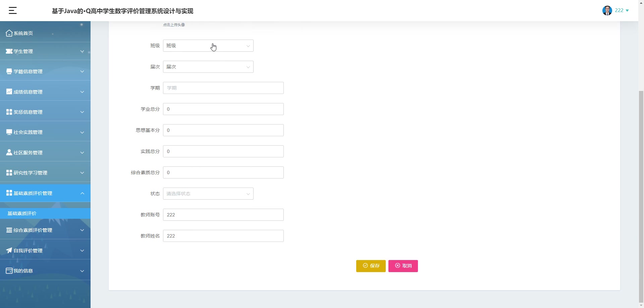Click the 综合素质总分 input field
The width and height of the screenshot is (644, 308).
click(223, 172)
